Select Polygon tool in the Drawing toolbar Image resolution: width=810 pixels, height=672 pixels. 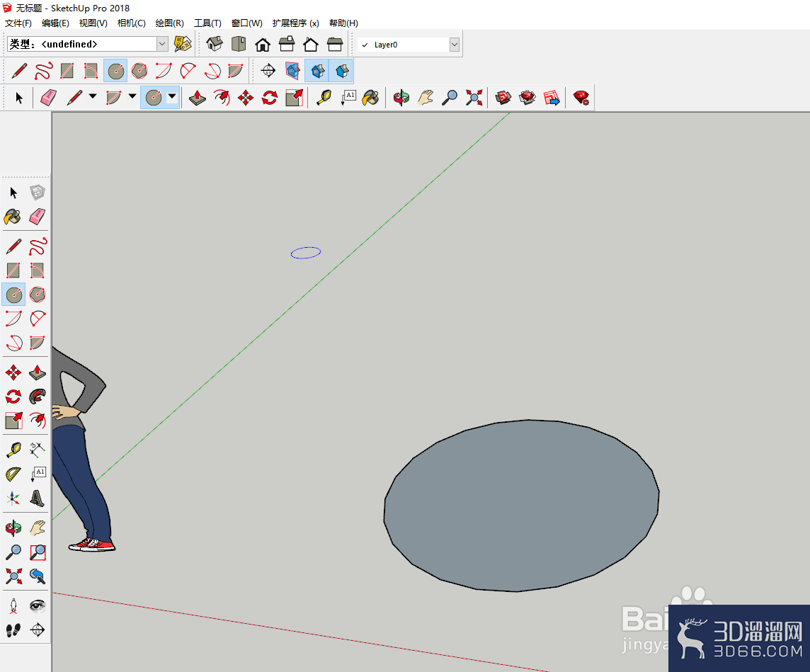[139, 70]
